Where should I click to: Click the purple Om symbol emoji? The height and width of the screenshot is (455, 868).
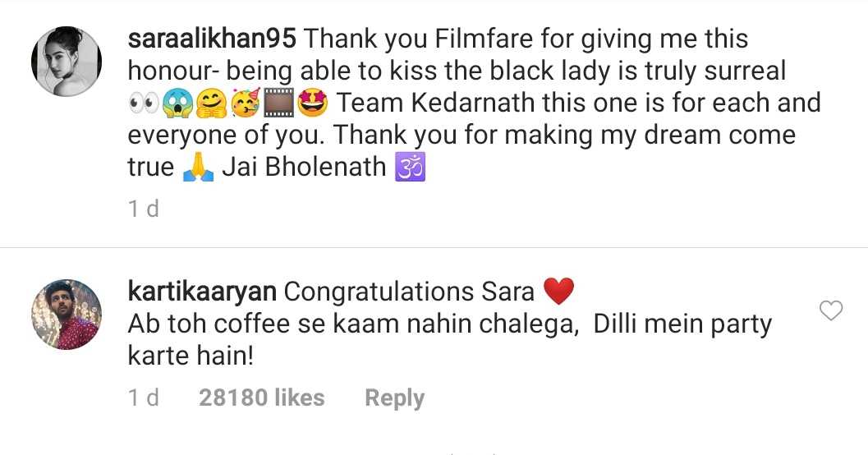[411, 167]
